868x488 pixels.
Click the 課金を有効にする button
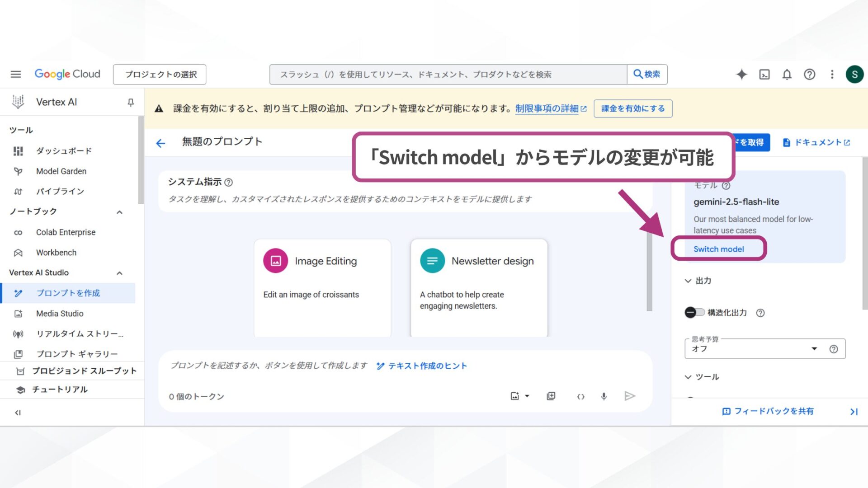[632, 108]
